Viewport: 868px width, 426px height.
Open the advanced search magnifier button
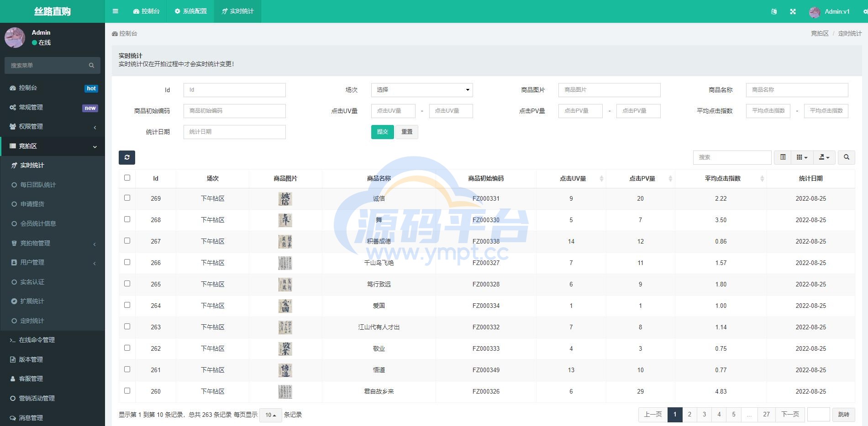847,157
